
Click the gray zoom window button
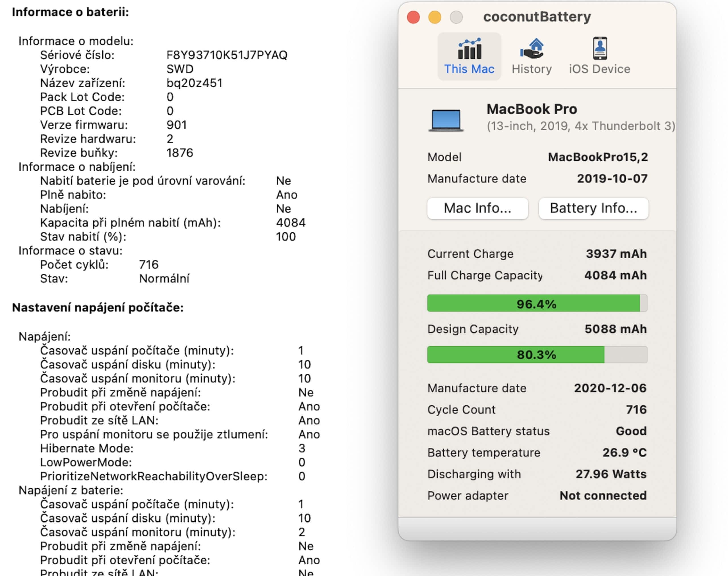click(x=456, y=17)
